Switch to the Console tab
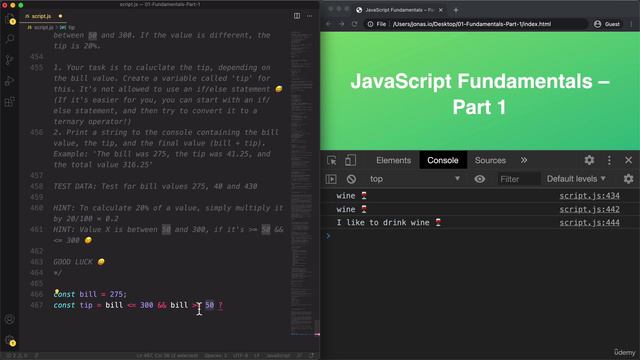Viewport: 640px width, 360px height. click(443, 160)
